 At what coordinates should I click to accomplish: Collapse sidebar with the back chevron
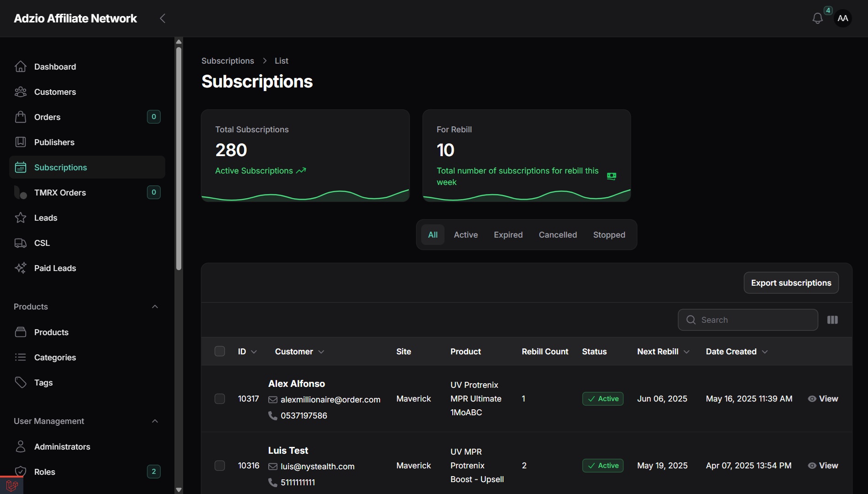(163, 18)
